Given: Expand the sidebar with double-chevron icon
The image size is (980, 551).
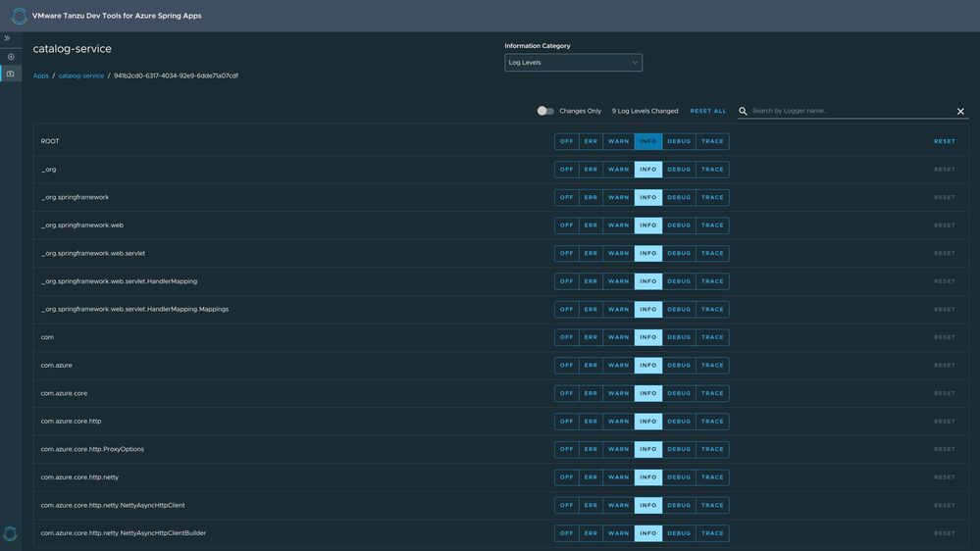Looking at the screenshot, I should tap(8, 38).
